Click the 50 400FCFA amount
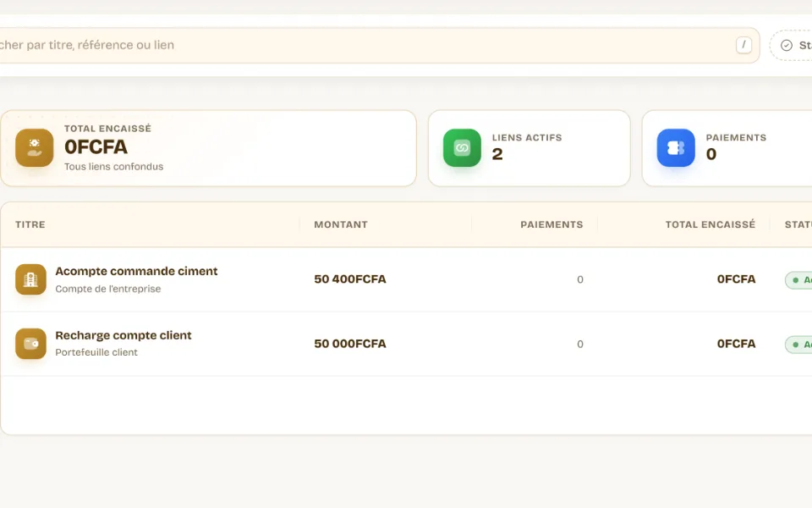Image resolution: width=812 pixels, height=508 pixels. (x=350, y=279)
